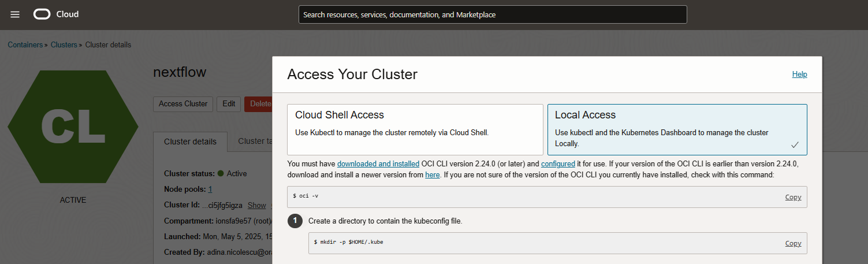868x264 pixels.
Task: Click the Access Cluster button
Action: [x=183, y=104]
